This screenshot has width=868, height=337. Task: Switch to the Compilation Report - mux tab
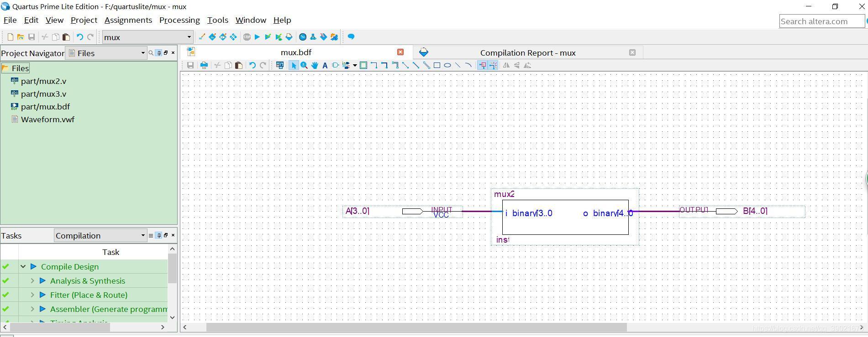pyautogui.click(x=528, y=53)
